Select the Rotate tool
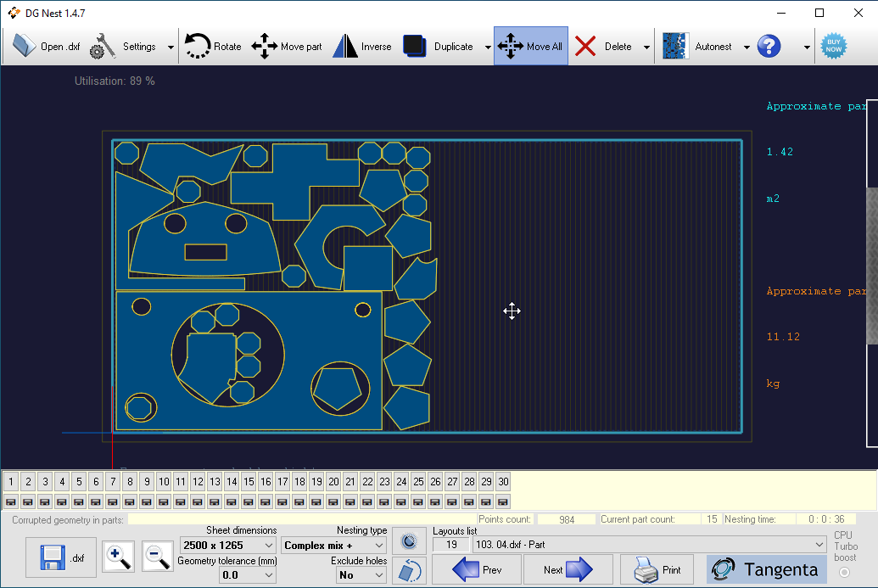The image size is (878, 588). [x=212, y=46]
